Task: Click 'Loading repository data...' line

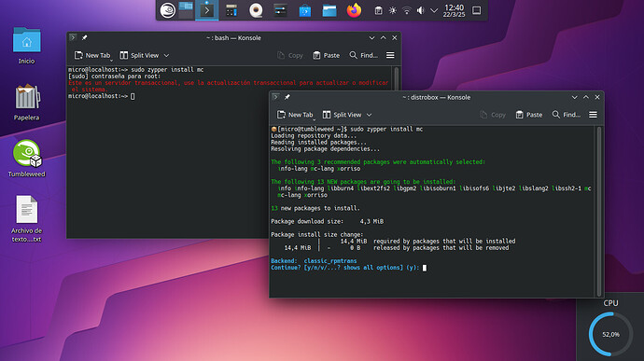Action: (x=314, y=136)
